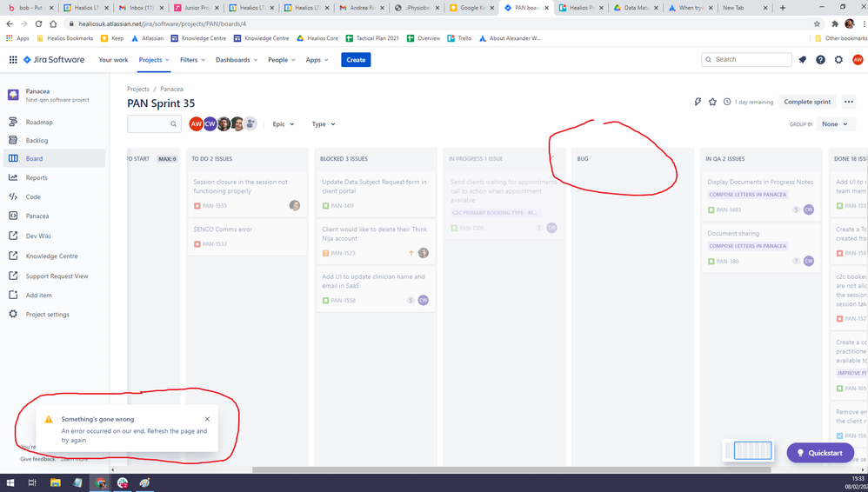Click Give feedback link
Viewport: 868px width, 492px height.
click(37, 459)
